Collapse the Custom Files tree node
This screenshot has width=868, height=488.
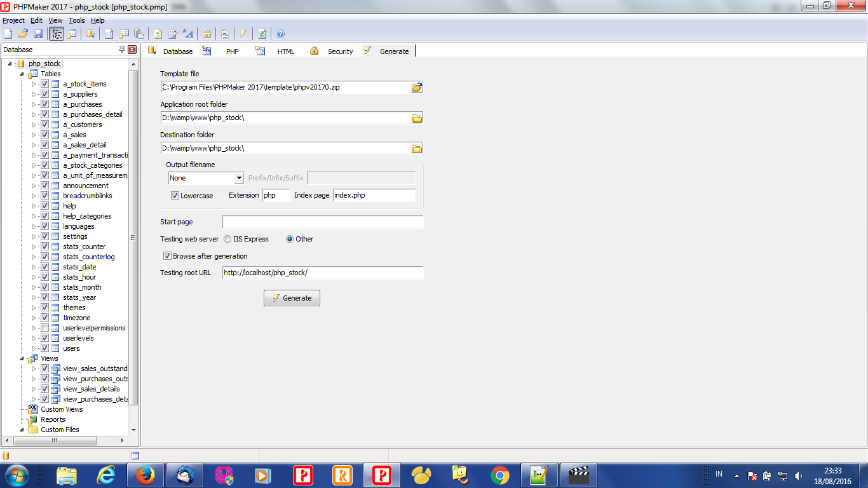[x=22, y=430]
